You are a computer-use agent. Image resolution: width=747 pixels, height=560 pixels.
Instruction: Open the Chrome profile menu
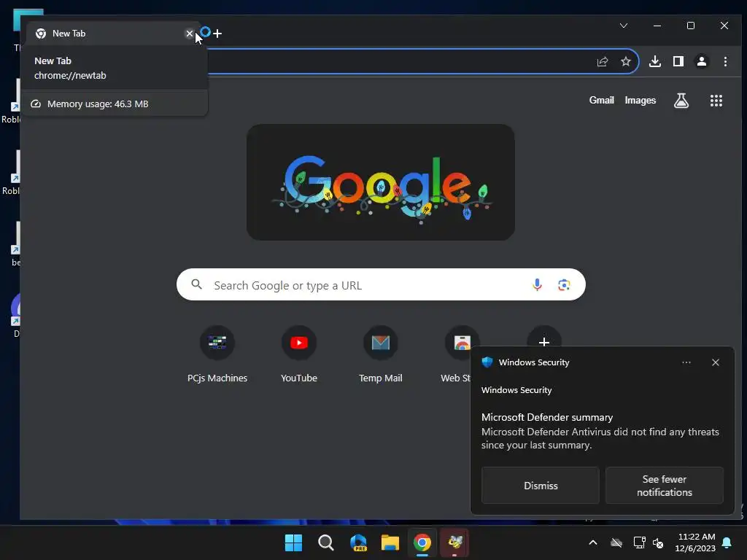[x=701, y=61]
